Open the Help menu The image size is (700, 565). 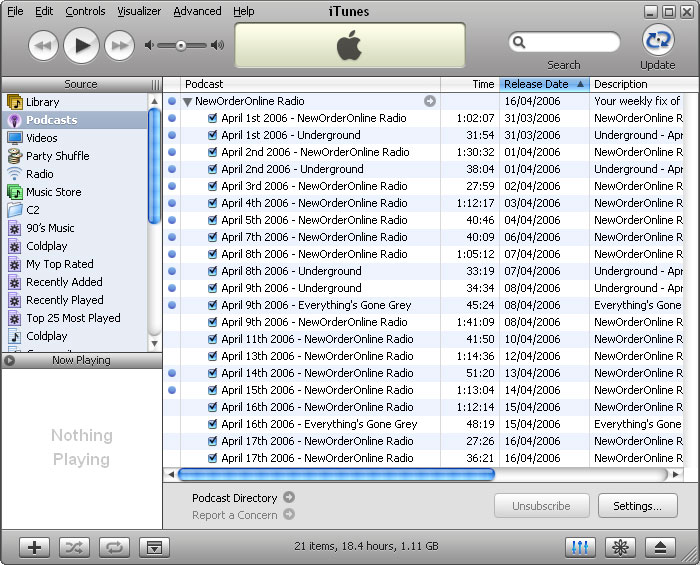(x=243, y=11)
